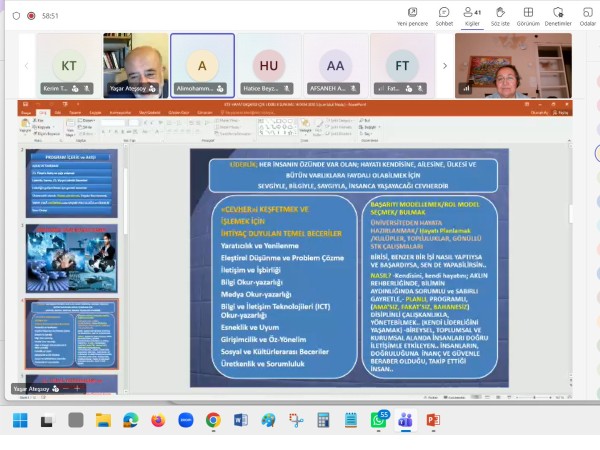Image resolution: width=600 pixels, height=450 pixels.
Task: Switch to the Giriş ribbon tab
Action: [x=42, y=112]
